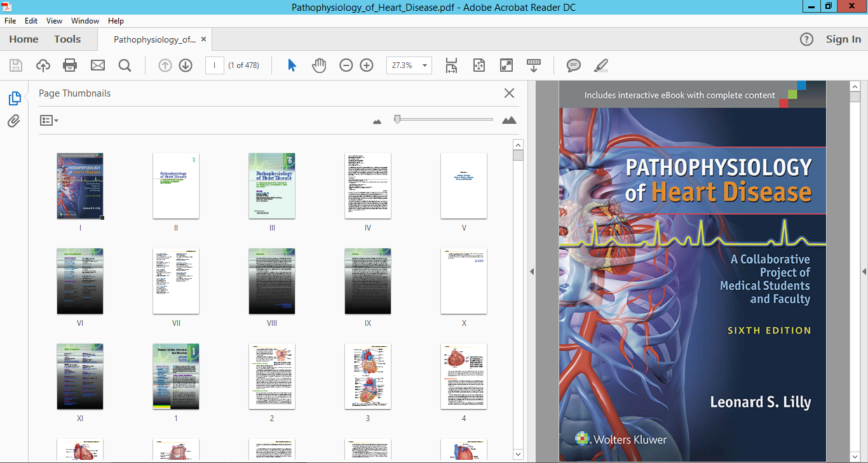868x463 pixels.
Task: Close the Page Thumbnails panel
Action: pyautogui.click(x=509, y=93)
